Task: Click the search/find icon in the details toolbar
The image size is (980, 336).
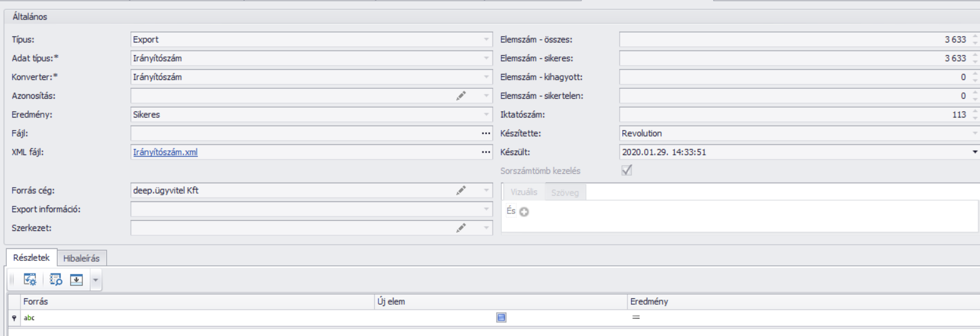Action: (x=56, y=280)
